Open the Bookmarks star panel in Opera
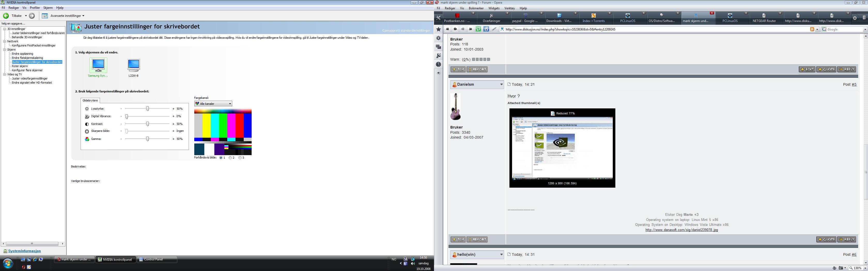 point(438,29)
